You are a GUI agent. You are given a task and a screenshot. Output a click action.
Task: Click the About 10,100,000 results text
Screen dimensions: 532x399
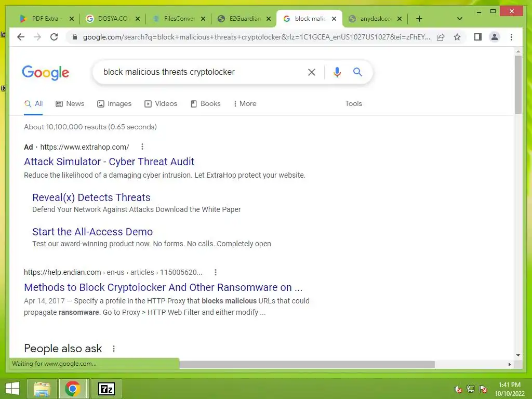90,127
